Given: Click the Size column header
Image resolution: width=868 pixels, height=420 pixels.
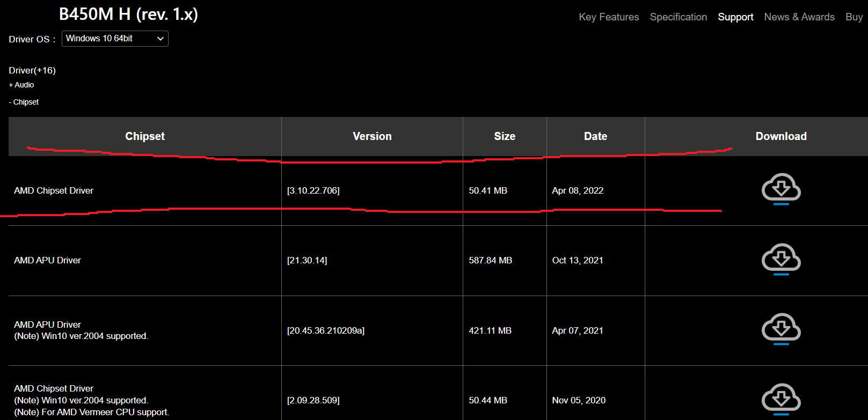Looking at the screenshot, I should coord(505,136).
